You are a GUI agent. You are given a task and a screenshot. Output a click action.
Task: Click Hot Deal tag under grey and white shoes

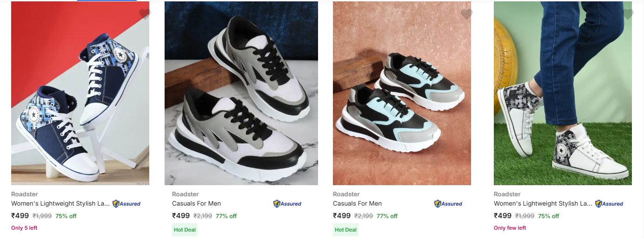pos(185,230)
